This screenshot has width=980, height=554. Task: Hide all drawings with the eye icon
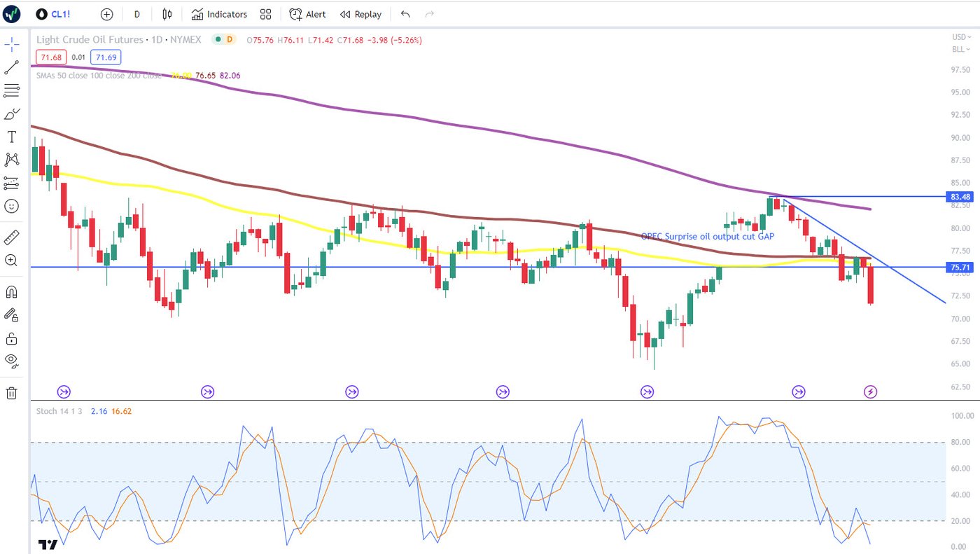[11, 361]
